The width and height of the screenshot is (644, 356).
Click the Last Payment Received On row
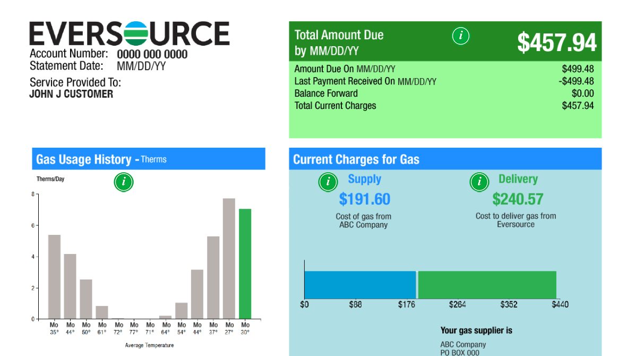(444, 81)
